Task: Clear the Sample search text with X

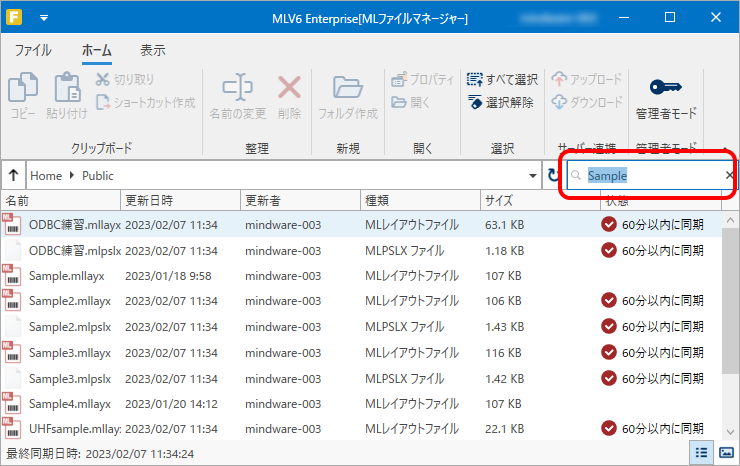Action: pos(729,176)
